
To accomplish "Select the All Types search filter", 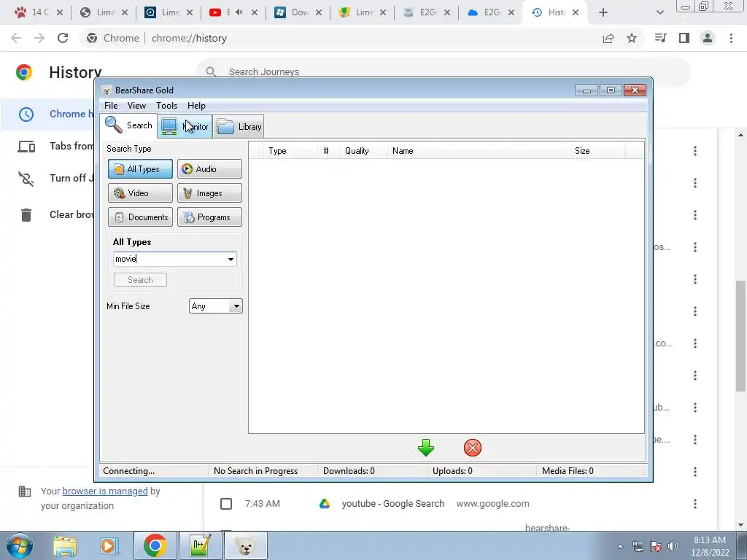I will click(x=140, y=169).
